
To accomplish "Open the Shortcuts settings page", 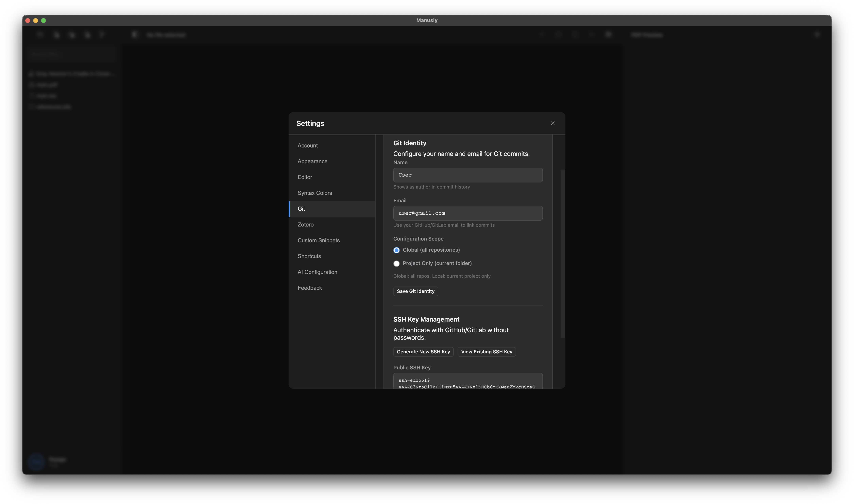I will point(309,256).
